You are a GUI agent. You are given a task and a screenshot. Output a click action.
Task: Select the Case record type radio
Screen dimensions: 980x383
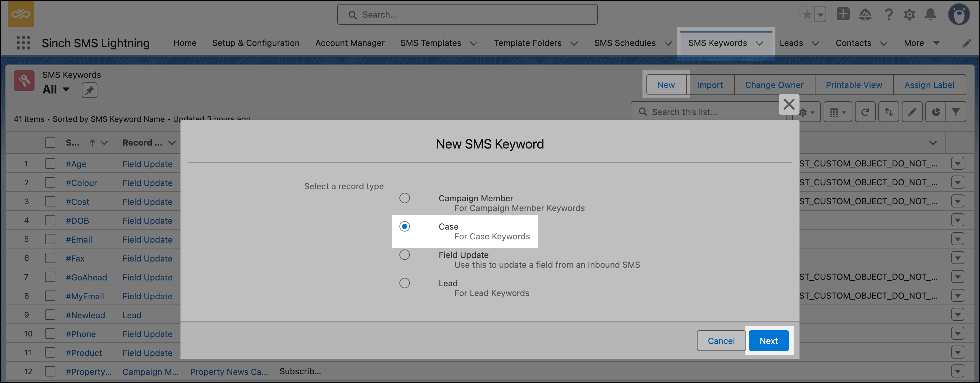[404, 226]
